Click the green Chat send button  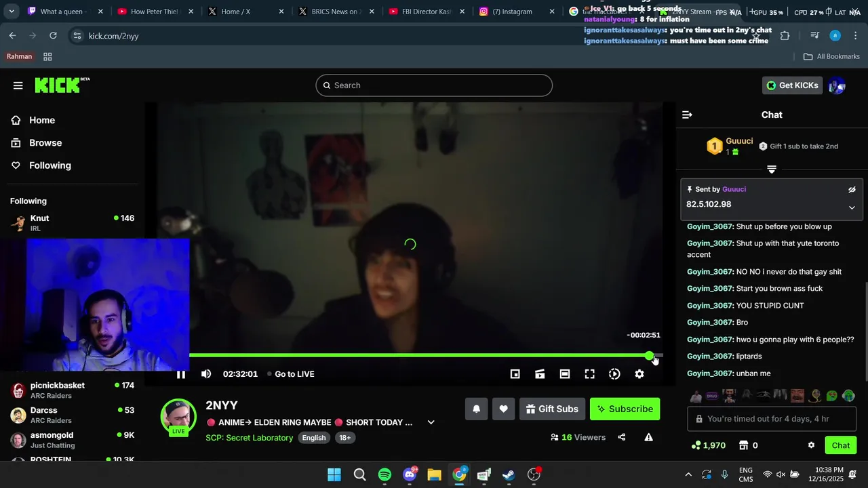point(841,445)
